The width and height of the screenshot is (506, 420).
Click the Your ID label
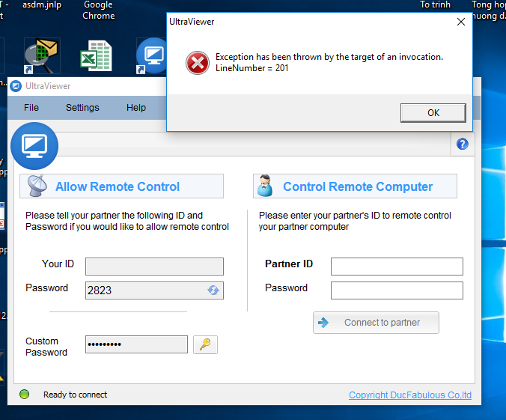58,264
